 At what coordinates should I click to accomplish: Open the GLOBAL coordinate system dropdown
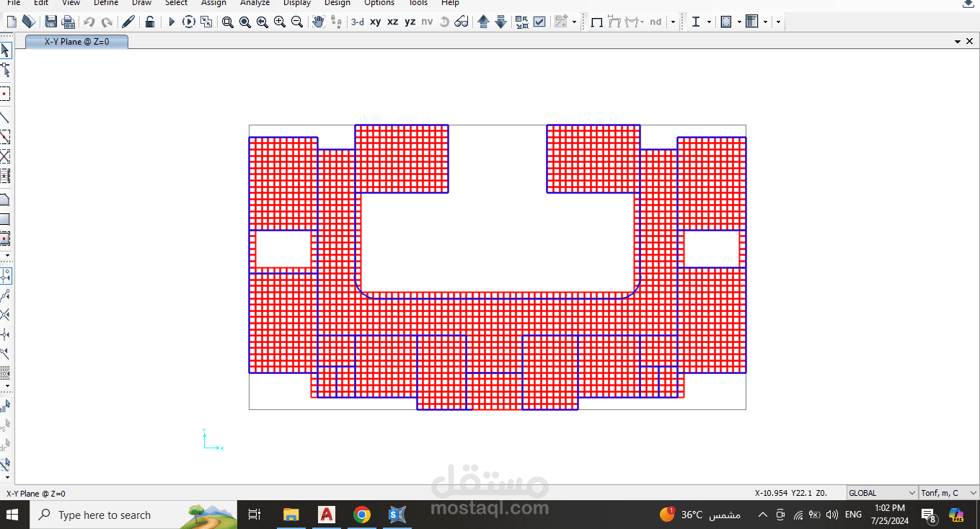coord(881,493)
